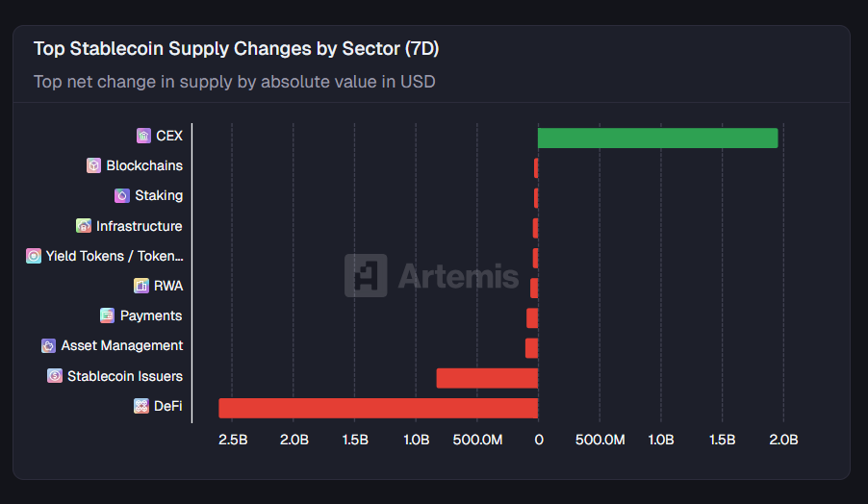Image resolution: width=868 pixels, height=504 pixels.
Task: Click the chart title text
Action: pos(236,48)
